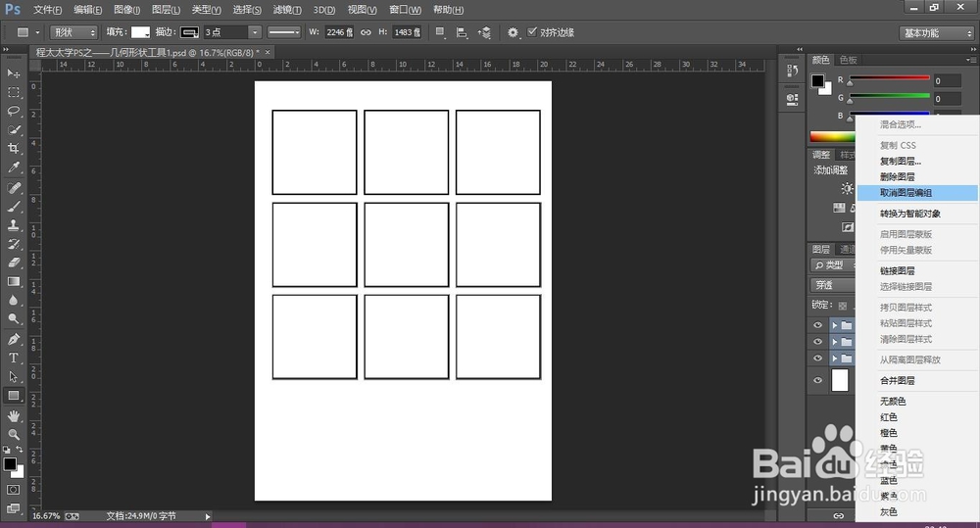Toggle the 对齐边缘 checkbox
The height and width of the screenshot is (528, 980).
[532, 32]
